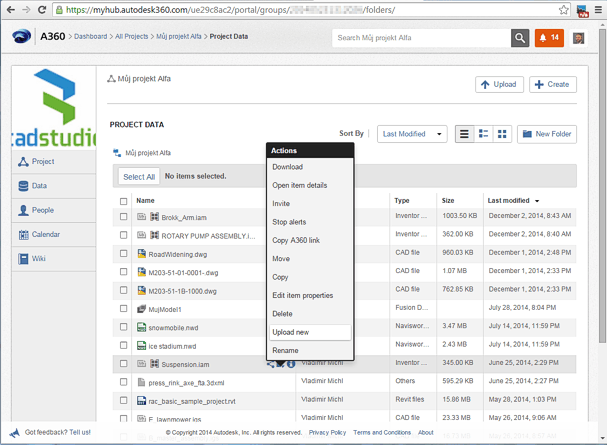Open the Privacy Policy link
The image size is (607, 445).
point(327,433)
